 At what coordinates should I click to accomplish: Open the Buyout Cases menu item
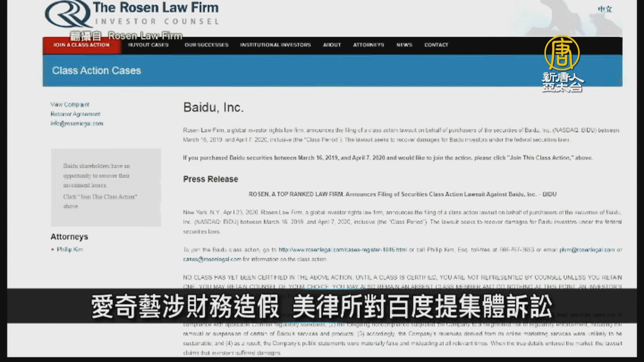pos(148,45)
